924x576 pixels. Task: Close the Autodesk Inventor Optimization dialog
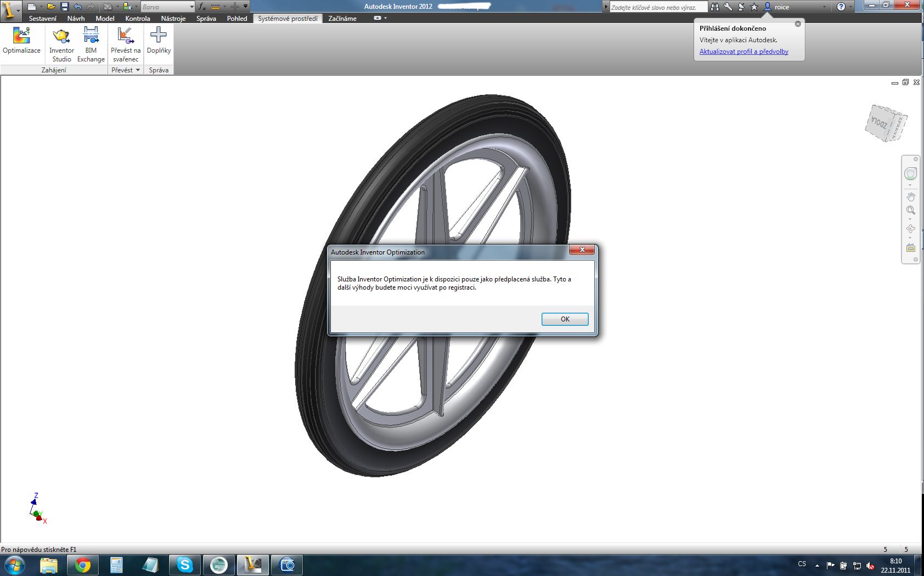pos(582,250)
